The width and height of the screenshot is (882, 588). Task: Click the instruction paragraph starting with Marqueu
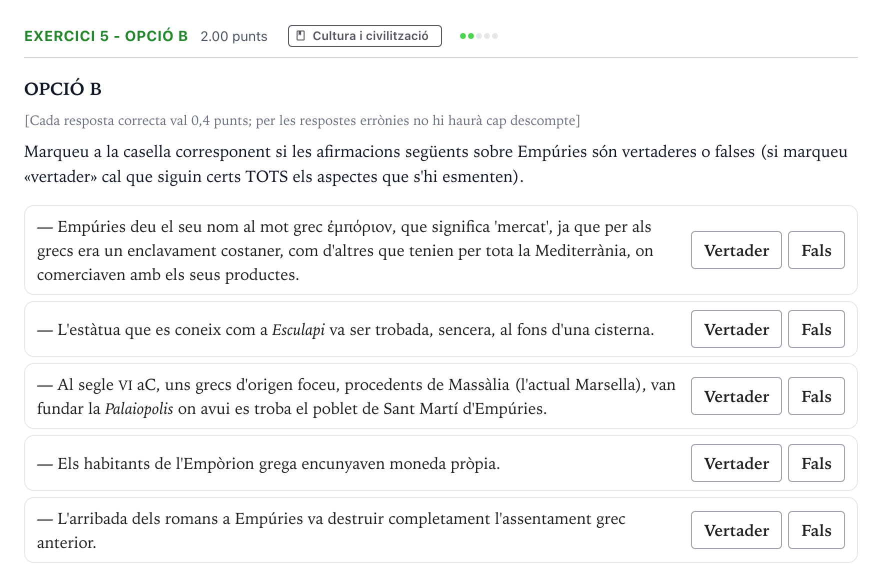tap(436, 164)
